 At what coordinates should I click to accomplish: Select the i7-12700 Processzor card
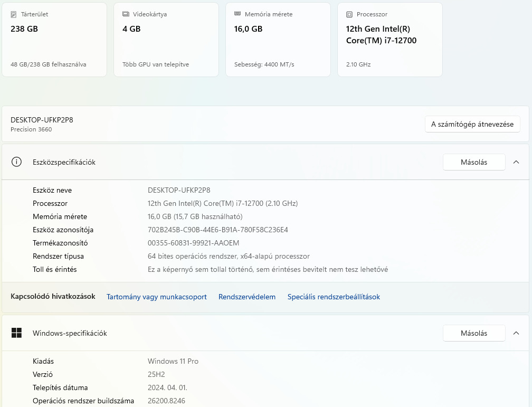click(x=390, y=40)
